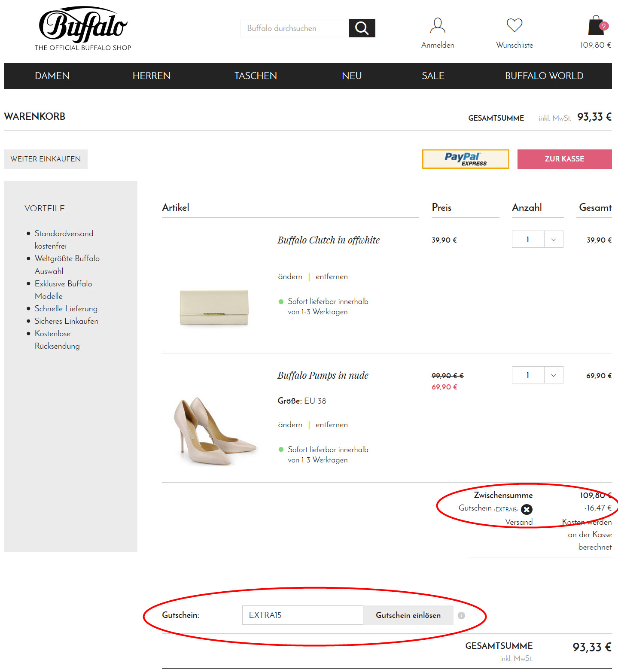This screenshot has width=618, height=672.
Task: Click the 109,80 € cart total in header
Action: [x=596, y=45]
